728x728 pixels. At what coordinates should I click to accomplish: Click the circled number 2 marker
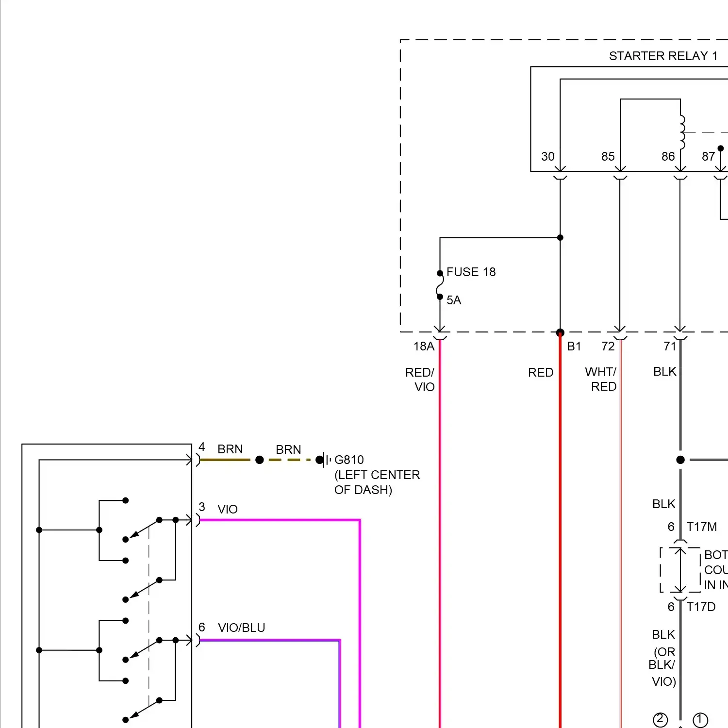pyautogui.click(x=660, y=719)
